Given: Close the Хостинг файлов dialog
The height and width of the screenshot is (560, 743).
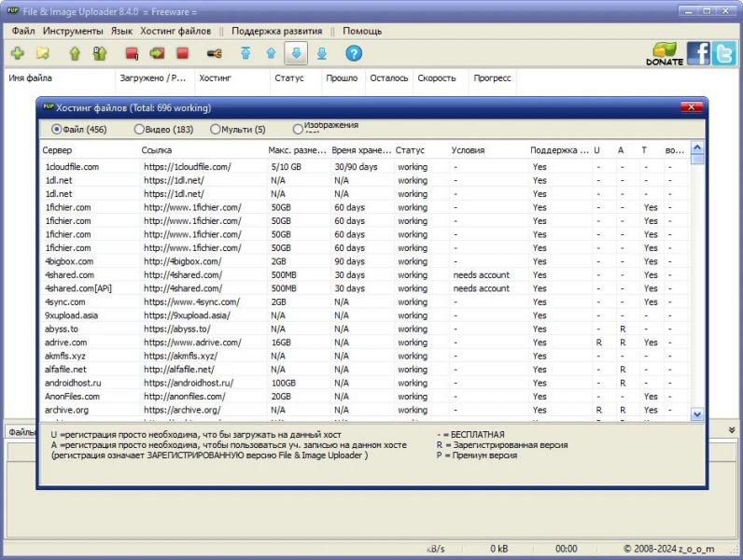Looking at the screenshot, I should [x=691, y=107].
